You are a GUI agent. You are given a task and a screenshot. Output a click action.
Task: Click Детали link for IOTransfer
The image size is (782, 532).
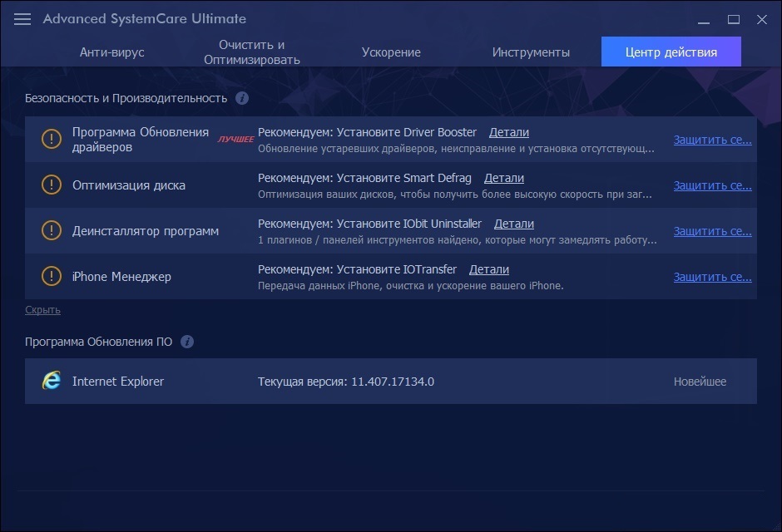pos(488,269)
